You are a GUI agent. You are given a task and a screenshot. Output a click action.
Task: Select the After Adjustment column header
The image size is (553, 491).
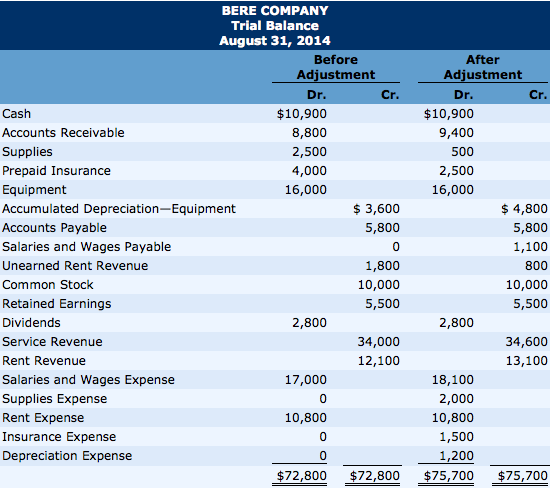click(x=482, y=67)
